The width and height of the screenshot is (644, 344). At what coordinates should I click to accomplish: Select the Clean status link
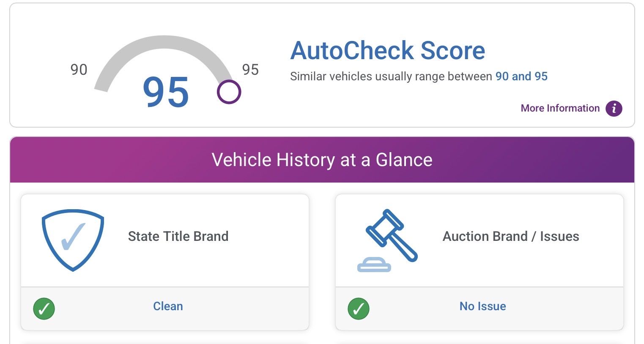(168, 306)
